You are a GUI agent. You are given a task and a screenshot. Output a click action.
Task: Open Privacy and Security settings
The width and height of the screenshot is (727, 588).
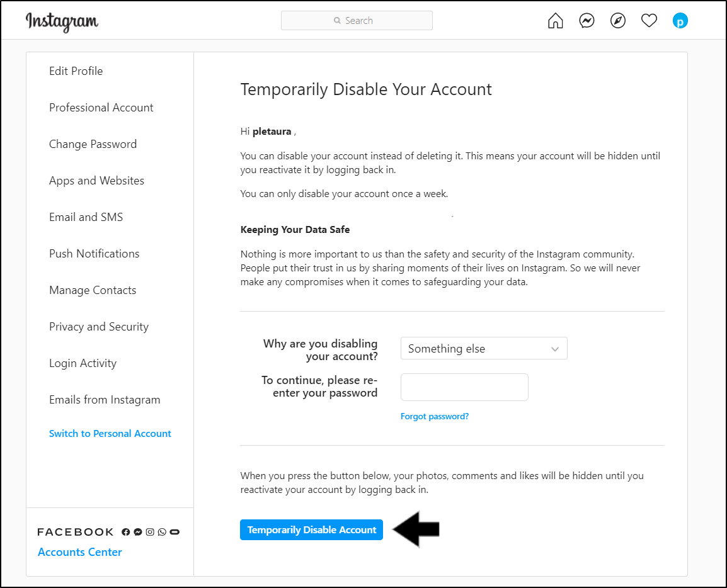pos(99,327)
